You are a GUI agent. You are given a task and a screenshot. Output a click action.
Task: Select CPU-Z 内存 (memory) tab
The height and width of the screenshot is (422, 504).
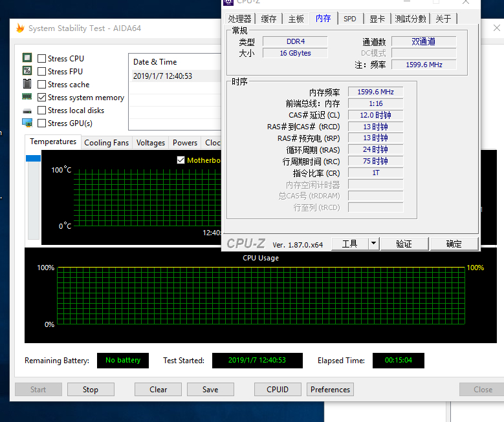323,18
